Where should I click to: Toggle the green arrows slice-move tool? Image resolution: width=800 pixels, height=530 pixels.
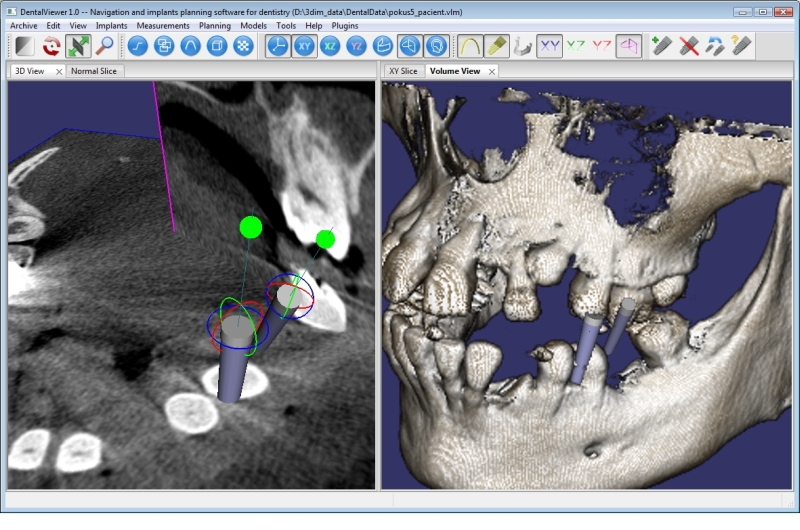point(78,46)
